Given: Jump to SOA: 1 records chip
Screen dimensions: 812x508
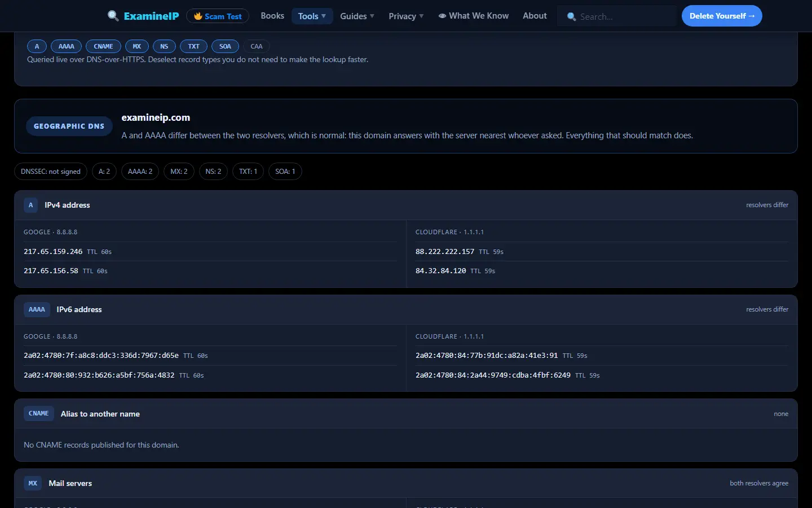Looking at the screenshot, I should (285, 172).
